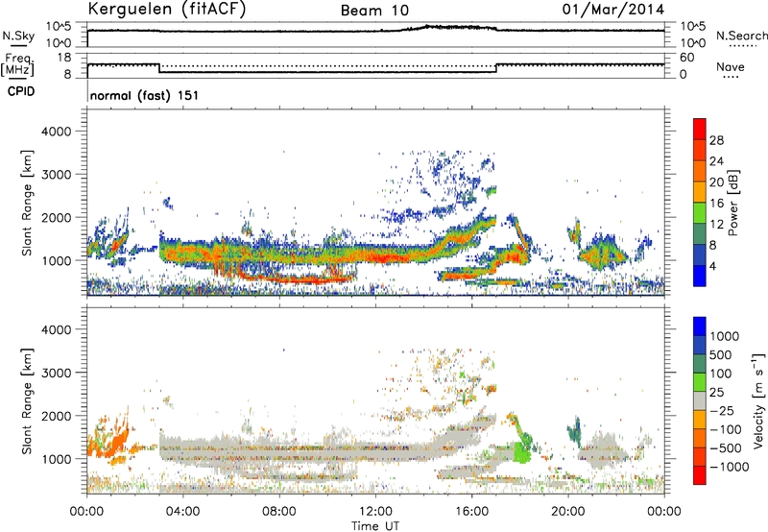Click the 'CPID' row label
The height and width of the screenshot is (532, 768).
point(21,91)
